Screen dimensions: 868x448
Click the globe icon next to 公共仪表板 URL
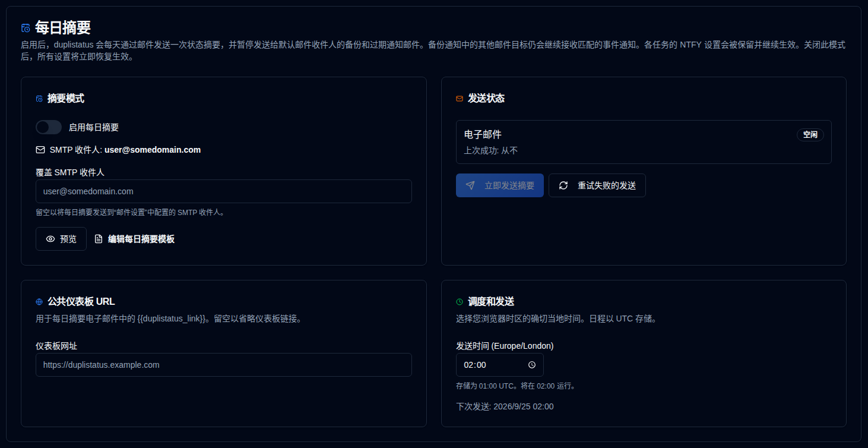tap(39, 302)
